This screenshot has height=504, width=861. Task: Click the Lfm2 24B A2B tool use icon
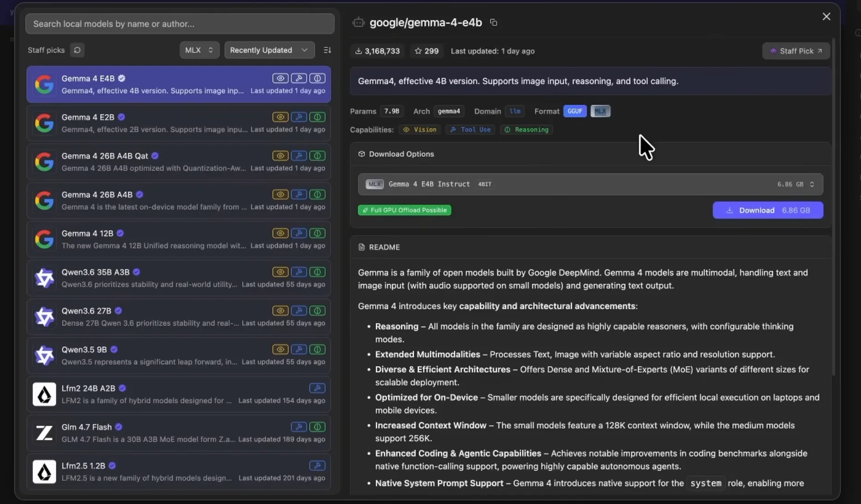(317, 388)
